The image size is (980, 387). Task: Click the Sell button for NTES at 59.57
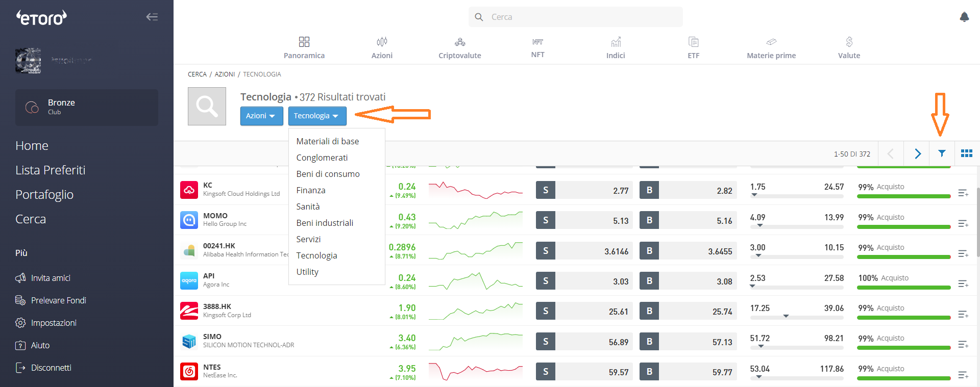584,372
